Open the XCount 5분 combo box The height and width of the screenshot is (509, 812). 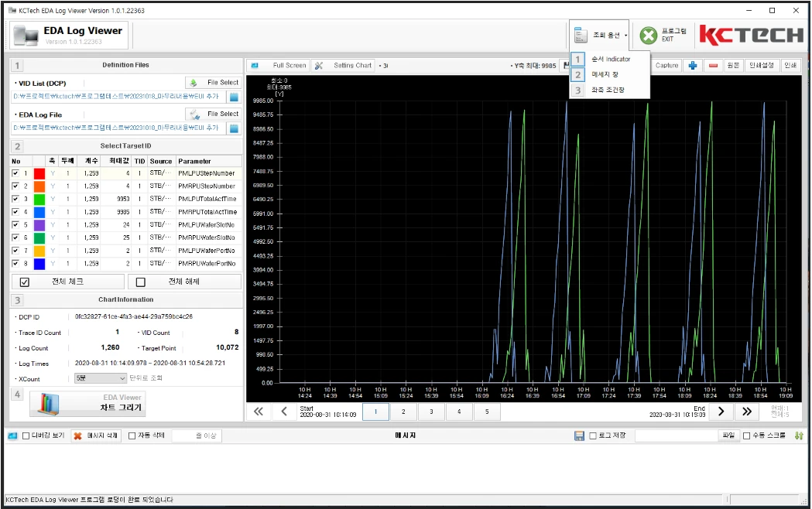pos(101,378)
